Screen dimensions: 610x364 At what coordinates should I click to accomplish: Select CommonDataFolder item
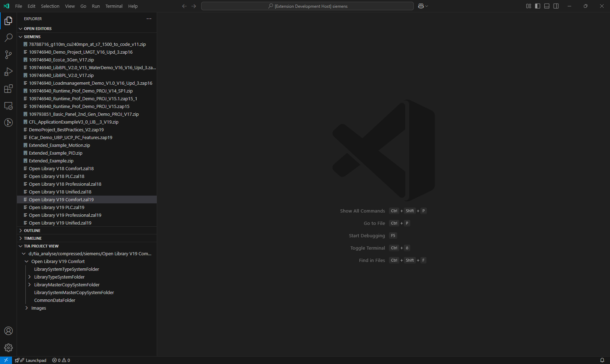coord(87,300)
